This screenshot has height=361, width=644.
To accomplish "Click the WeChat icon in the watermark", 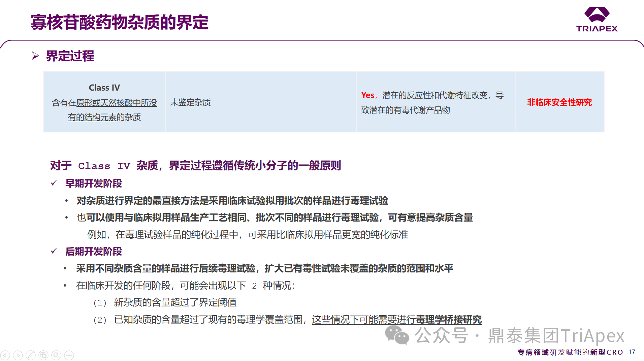I will (396, 335).
